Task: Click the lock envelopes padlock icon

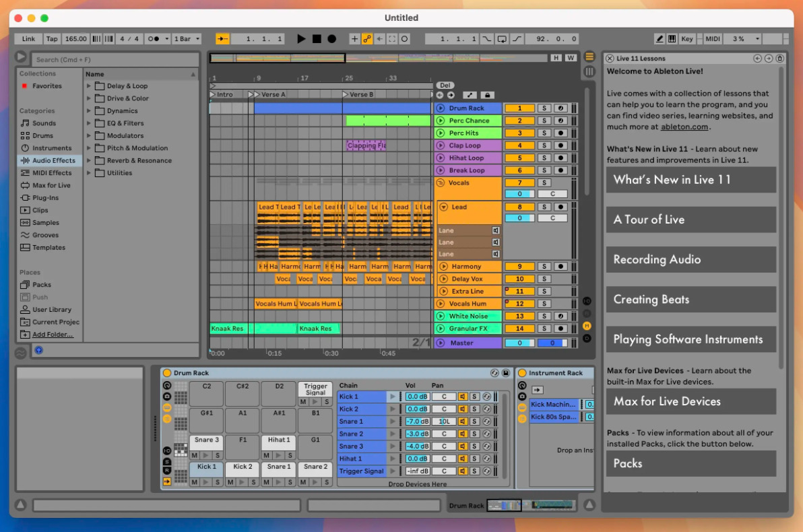Action: 486,95
